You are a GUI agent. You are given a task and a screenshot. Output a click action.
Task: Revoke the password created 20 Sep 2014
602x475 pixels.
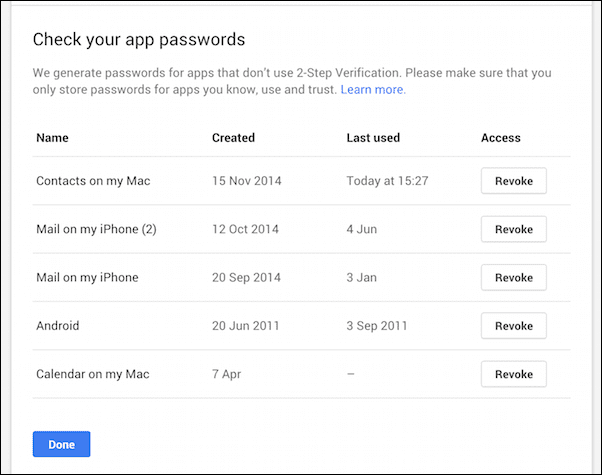point(514,277)
